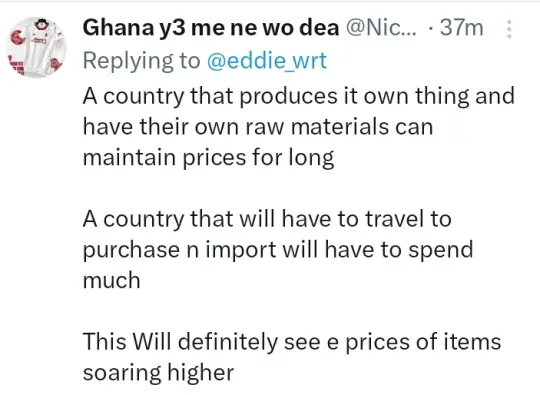Click the paragraph about prices soaring higher
The height and width of the screenshot is (395, 540).
[x=292, y=357]
